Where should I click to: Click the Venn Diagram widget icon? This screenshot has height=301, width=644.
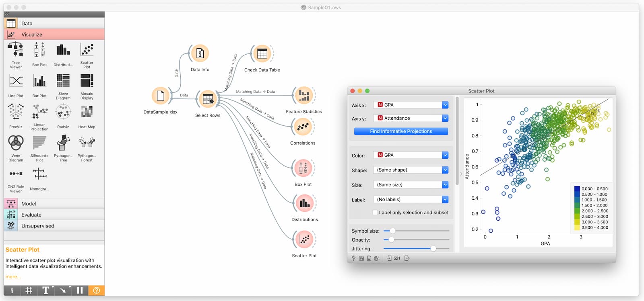tap(16, 143)
